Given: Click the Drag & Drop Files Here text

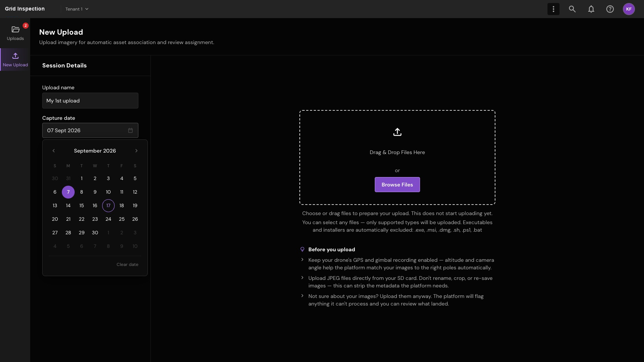Looking at the screenshot, I should pos(397,152).
